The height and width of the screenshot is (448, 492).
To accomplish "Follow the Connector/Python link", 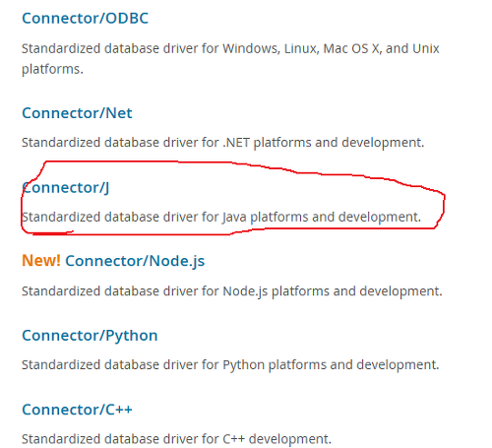I will 90,336.
